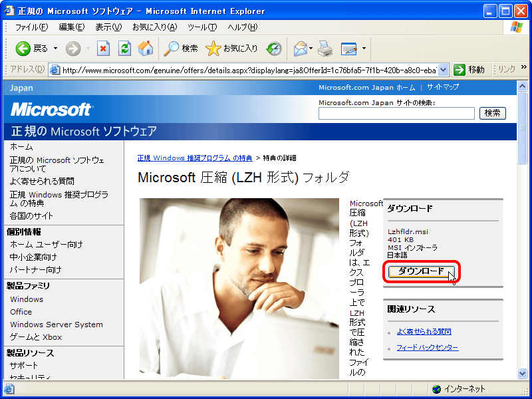Open the Windows Server System link
This screenshot has width=532, height=399.
[57, 325]
